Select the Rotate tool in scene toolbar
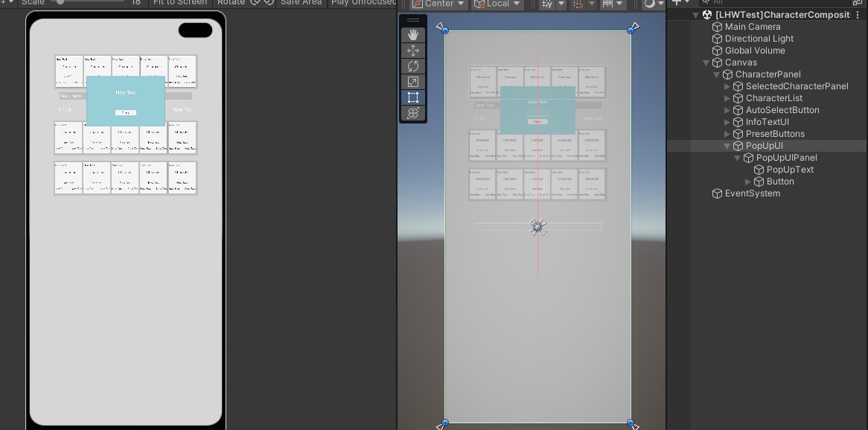The height and width of the screenshot is (430, 868). 413,66
